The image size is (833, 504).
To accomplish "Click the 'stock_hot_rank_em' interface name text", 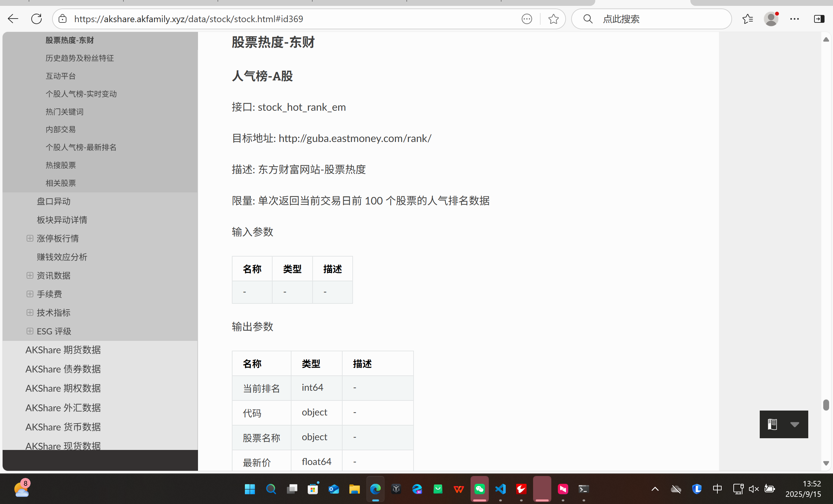I will (302, 107).
